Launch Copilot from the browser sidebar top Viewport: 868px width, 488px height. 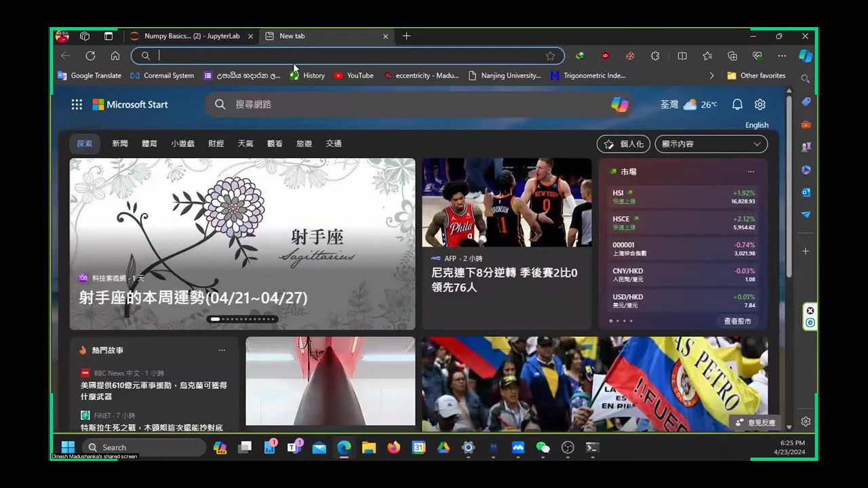click(x=806, y=56)
